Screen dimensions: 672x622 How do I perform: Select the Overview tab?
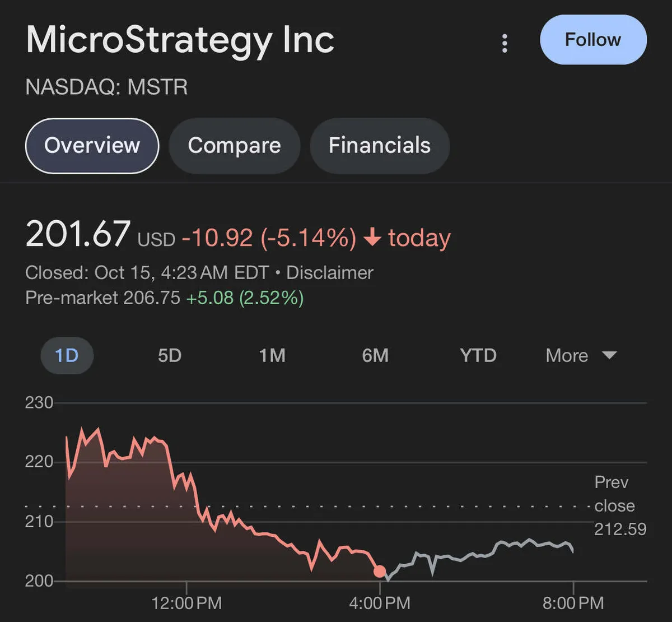(x=92, y=146)
